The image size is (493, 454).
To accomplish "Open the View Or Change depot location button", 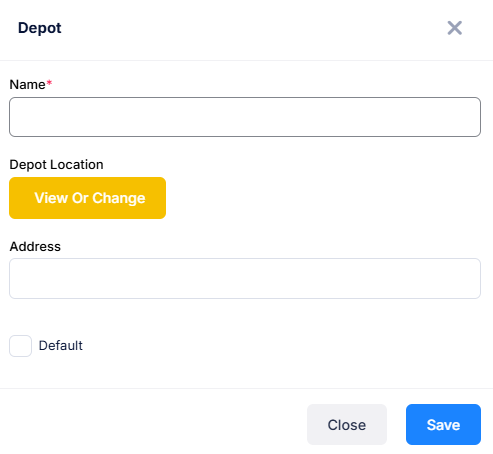I will (x=87, y=198).
